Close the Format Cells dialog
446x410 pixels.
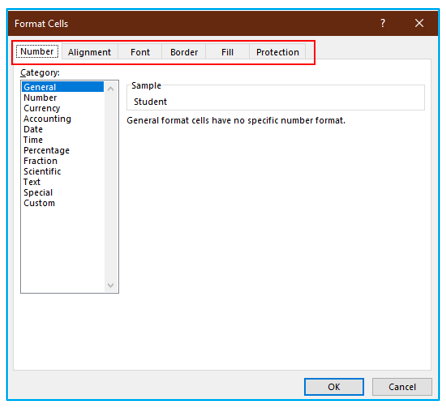tap(419, 23)
